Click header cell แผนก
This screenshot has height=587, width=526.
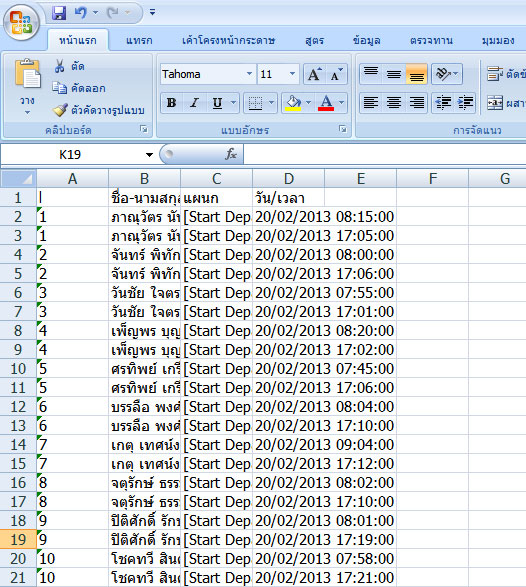tap(216, 198)
